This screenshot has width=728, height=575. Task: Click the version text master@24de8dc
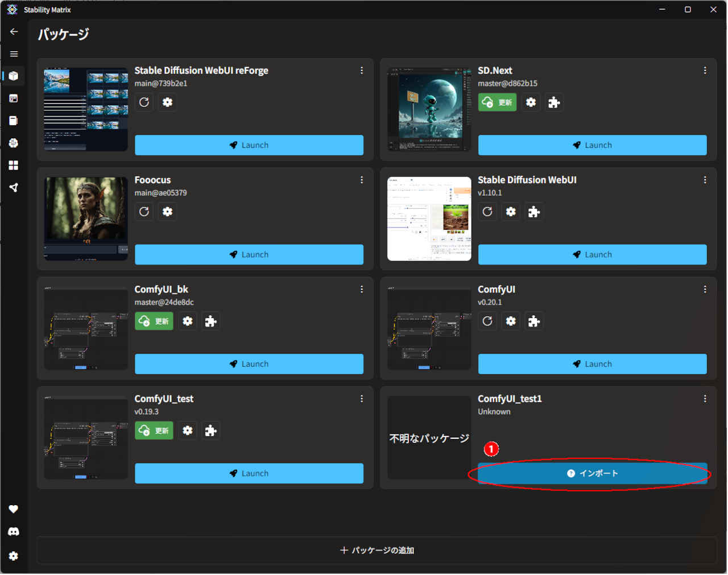point(164,303)
